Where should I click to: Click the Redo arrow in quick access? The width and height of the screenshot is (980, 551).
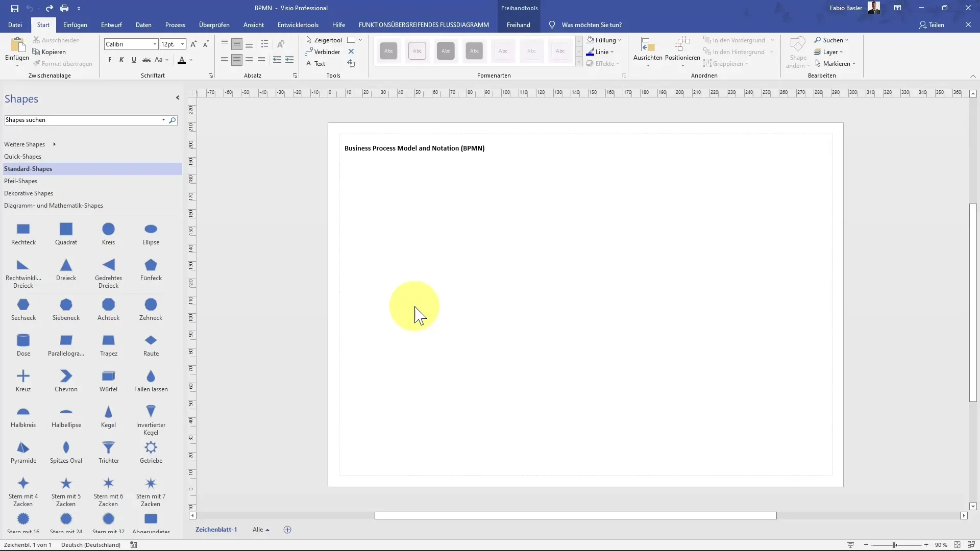(x=49, y=8)
